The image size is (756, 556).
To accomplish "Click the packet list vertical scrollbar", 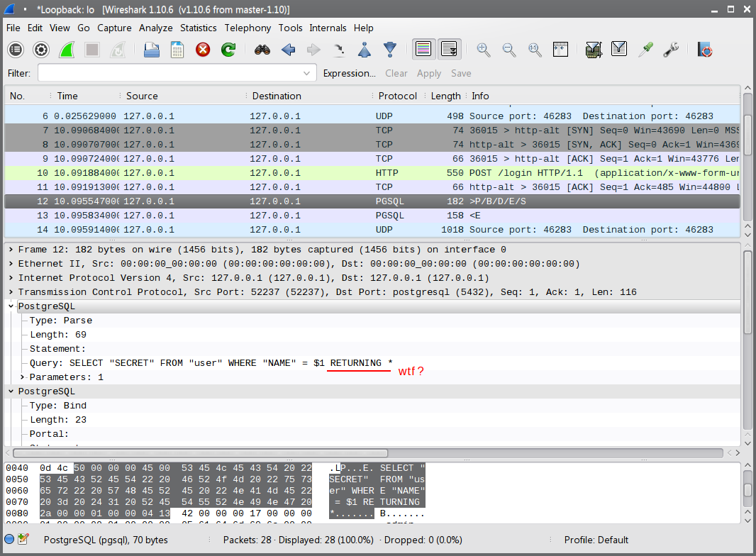I will (747, 135).
